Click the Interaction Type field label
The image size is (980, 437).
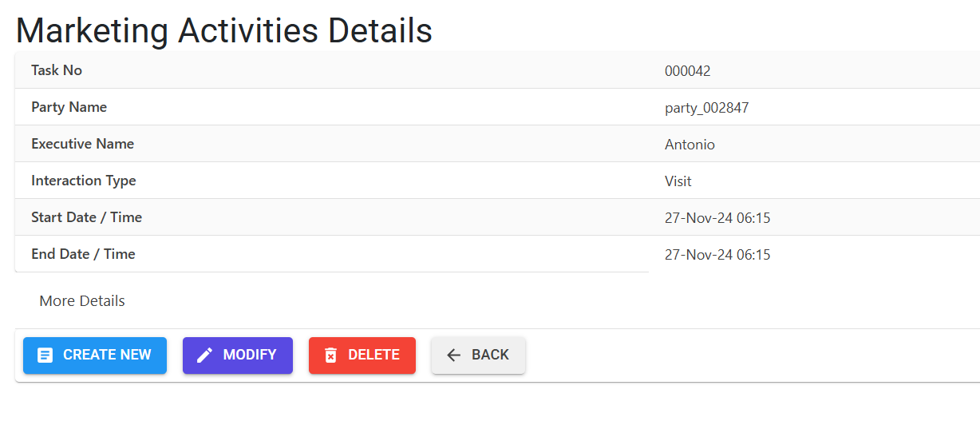pyautogui.click(x=83, y=181)
